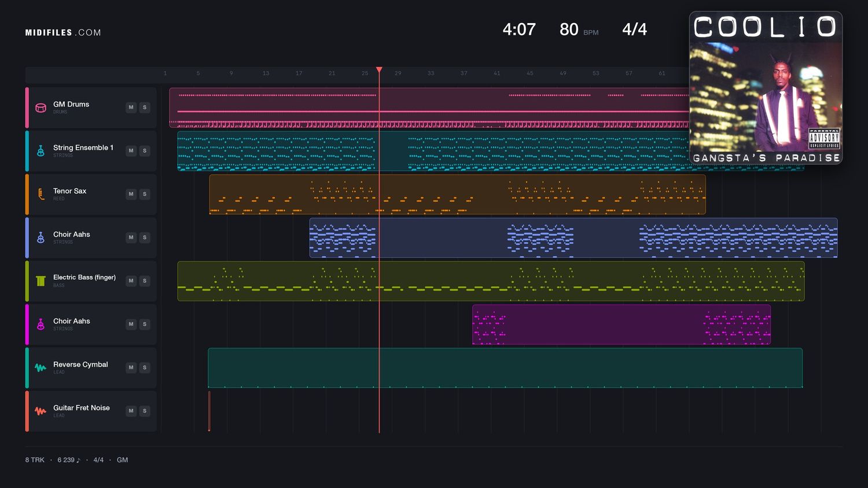The image size is (868, 488).
Task: Select the orange Tenor Sax clip
Action: tap(457, 194)
